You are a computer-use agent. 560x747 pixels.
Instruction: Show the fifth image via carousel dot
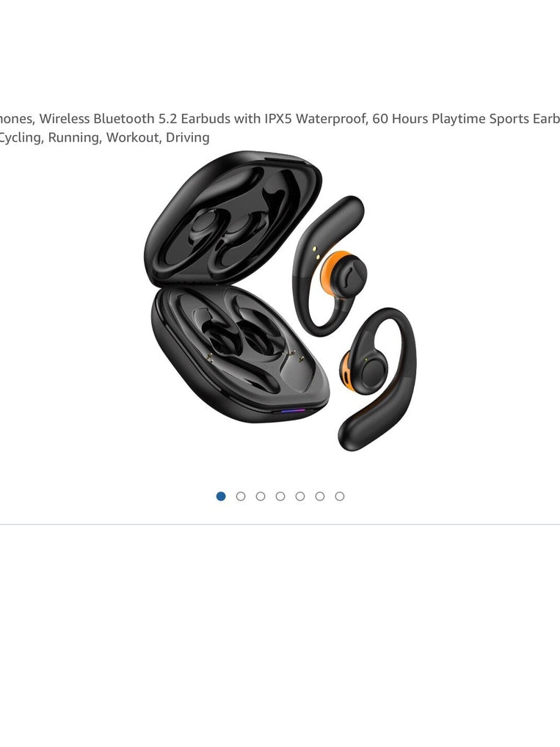(x=299, y=497)
